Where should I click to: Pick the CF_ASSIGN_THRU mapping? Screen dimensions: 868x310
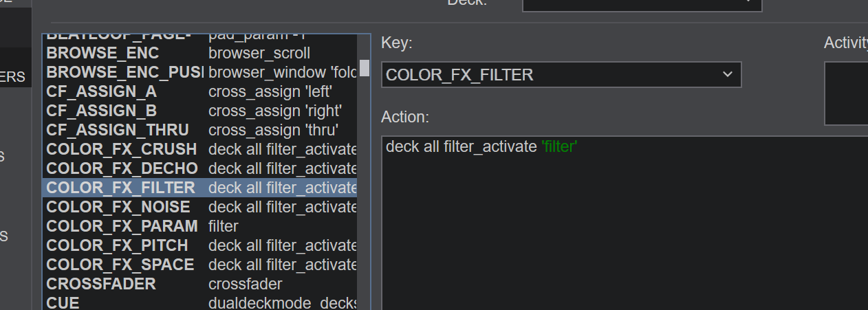(x=199, y=130)
